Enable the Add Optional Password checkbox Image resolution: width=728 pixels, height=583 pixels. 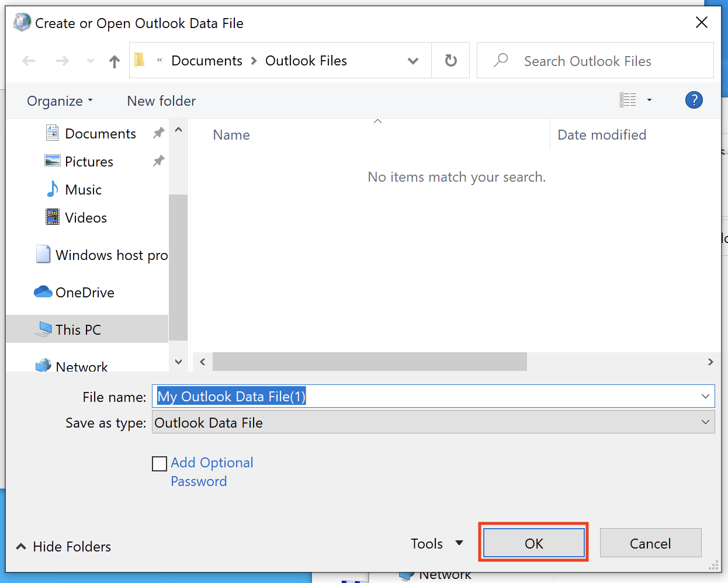pos(160,464)
